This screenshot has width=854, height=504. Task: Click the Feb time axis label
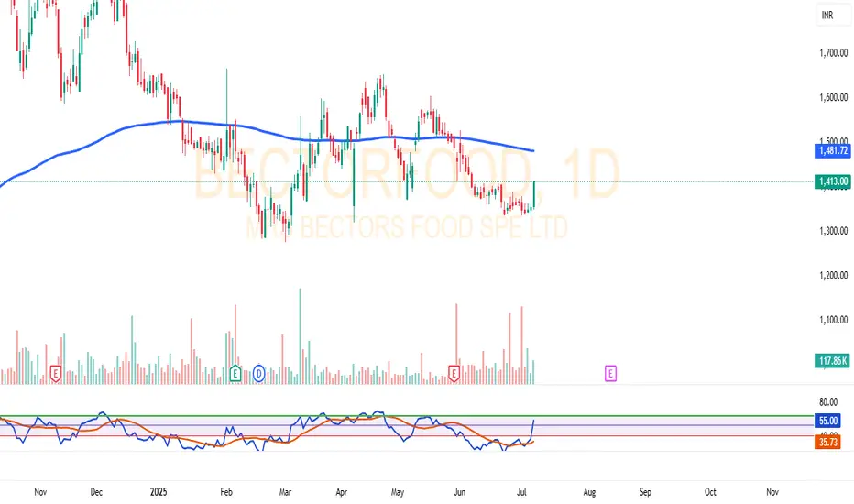point(226,492)
